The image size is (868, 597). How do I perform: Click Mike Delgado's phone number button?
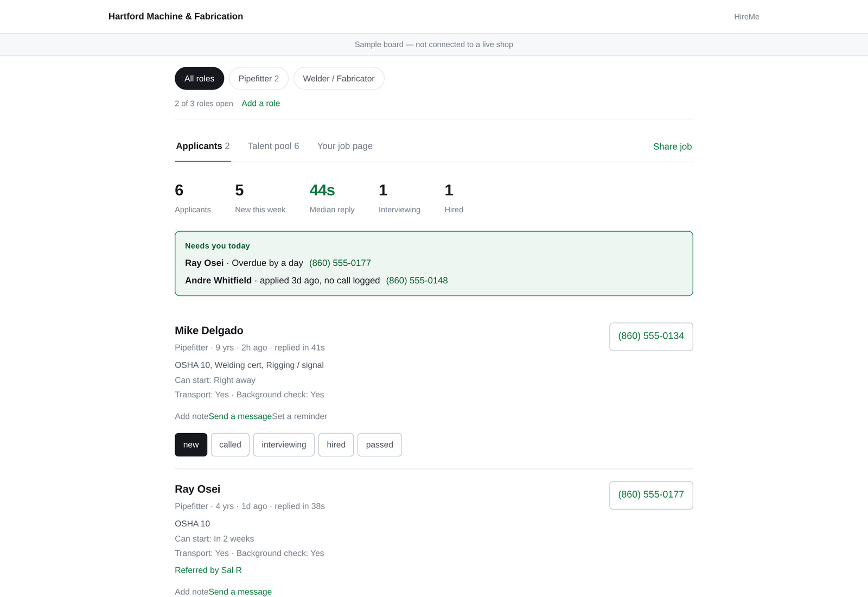[651, 336]
